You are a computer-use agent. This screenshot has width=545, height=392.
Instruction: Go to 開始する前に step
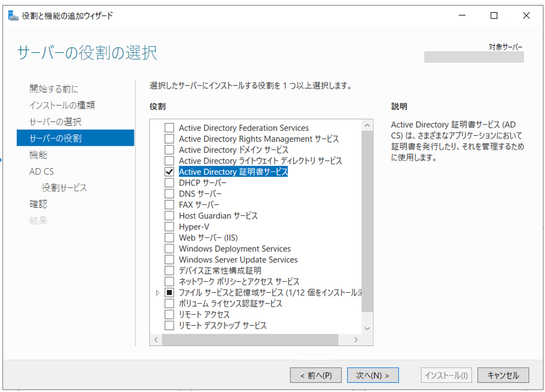[x=54, y=89]
